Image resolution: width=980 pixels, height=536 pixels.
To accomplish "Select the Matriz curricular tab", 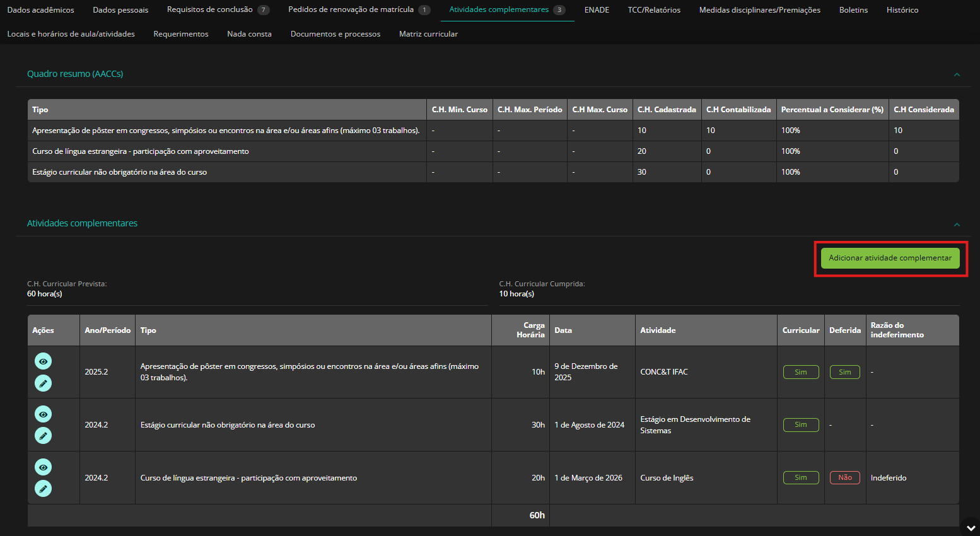I will tap(428, 34).
